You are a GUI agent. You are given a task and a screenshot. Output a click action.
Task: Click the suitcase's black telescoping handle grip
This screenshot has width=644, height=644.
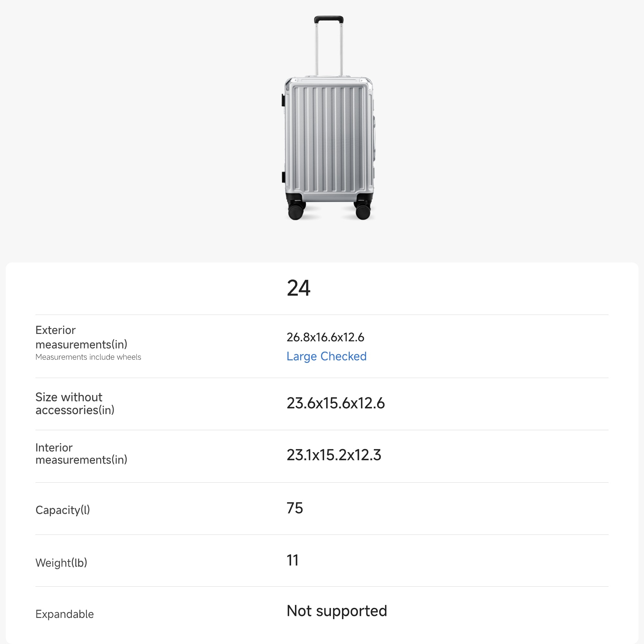329,19
